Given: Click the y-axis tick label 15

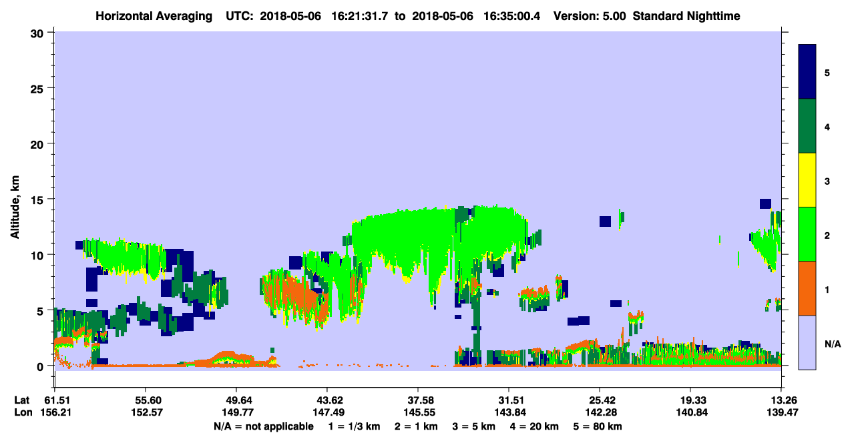Looking at the screenshot, I should [x=39, y=199].
